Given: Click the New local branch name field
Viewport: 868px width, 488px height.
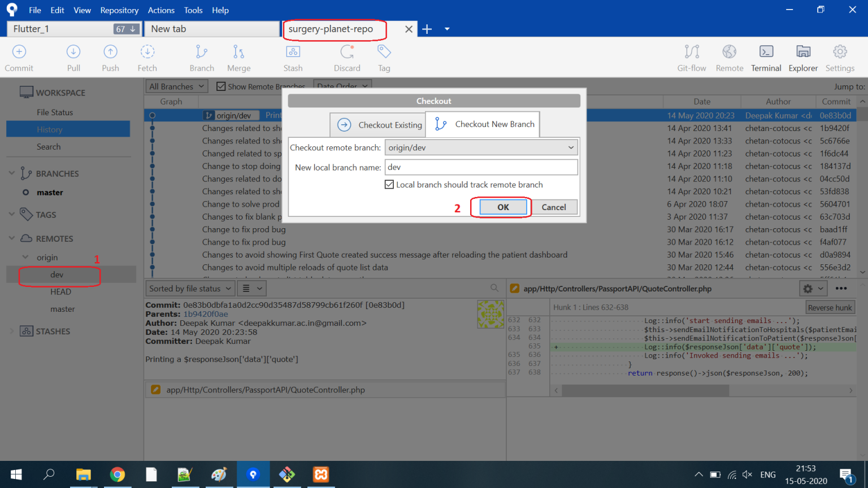Looking at the screenshot, I should [481, 167].
